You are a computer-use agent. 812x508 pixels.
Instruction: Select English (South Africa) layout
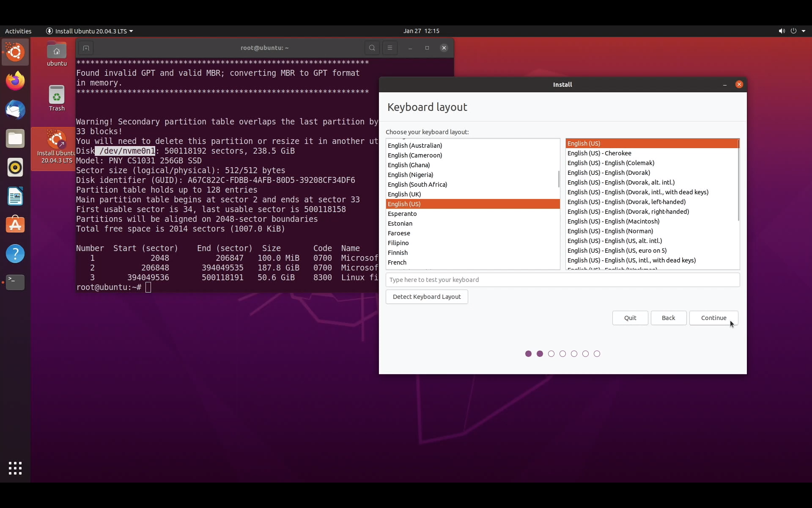(473, 185)
